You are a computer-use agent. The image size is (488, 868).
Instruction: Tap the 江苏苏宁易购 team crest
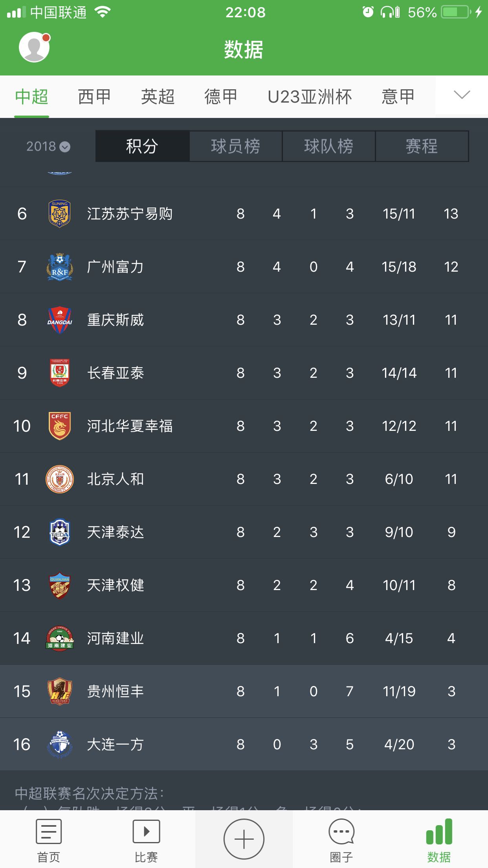click(60, 214)
